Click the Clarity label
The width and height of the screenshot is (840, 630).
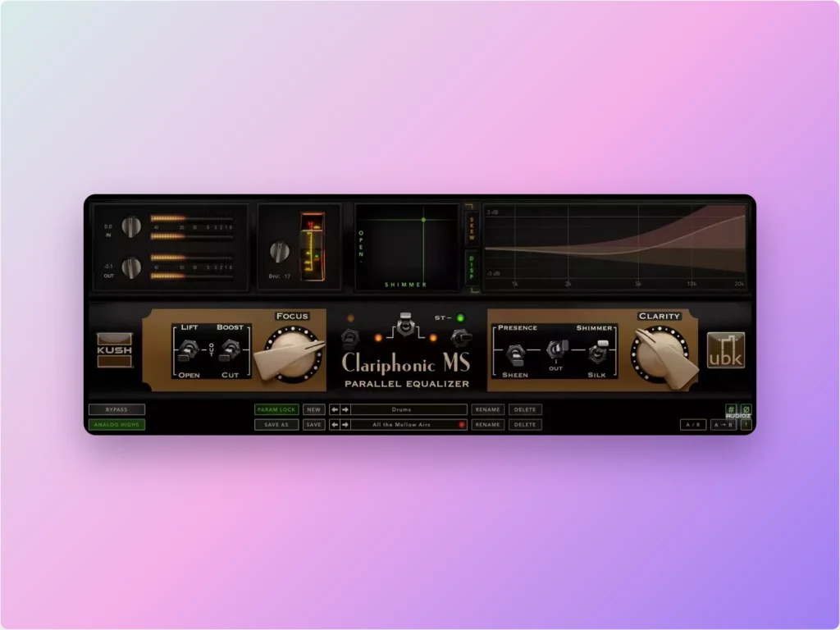point(660,316)
